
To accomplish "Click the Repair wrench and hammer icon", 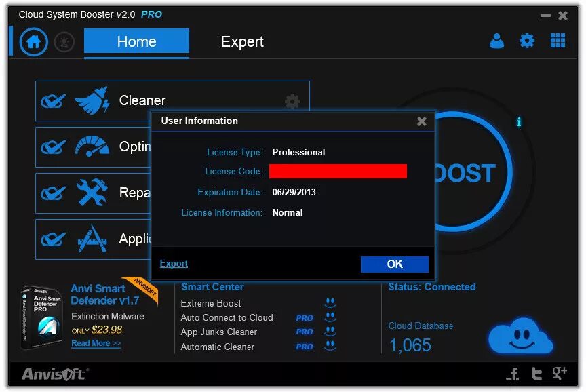I will [x=92, y=192].
